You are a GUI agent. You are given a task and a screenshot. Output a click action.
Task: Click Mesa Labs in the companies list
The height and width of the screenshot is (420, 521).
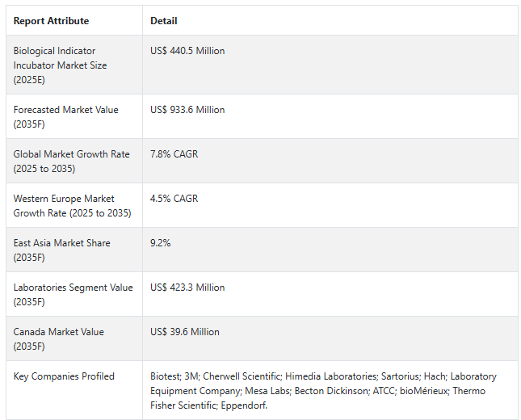(x=267, y=391)
